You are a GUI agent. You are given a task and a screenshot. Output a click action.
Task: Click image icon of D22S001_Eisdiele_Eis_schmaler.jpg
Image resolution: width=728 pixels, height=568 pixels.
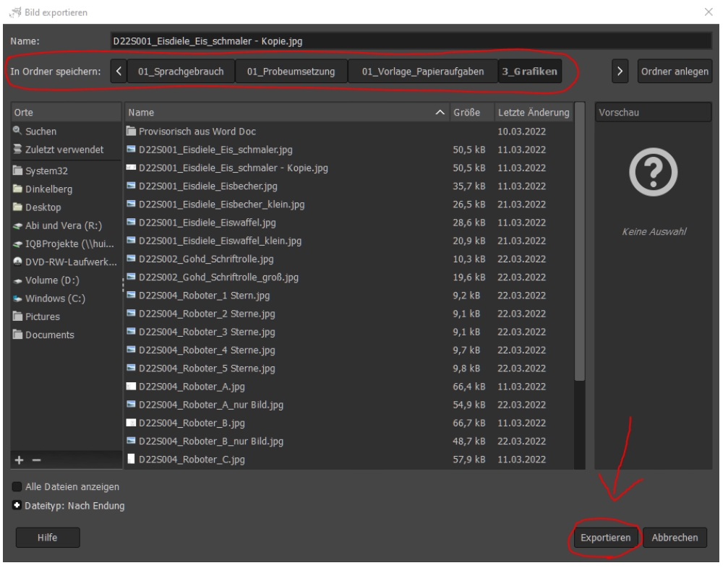pos(131,150)
